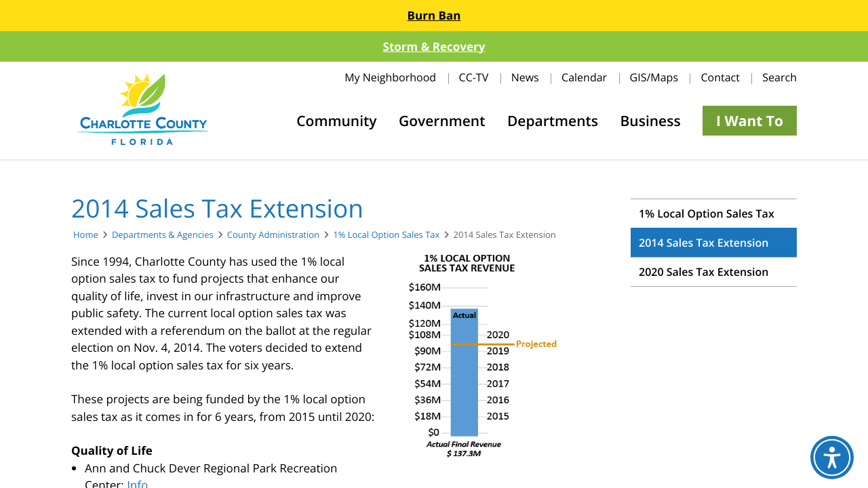Screen dimensions: 868x488
Task: Expand the I Want To menu
Action: (749, 121)
